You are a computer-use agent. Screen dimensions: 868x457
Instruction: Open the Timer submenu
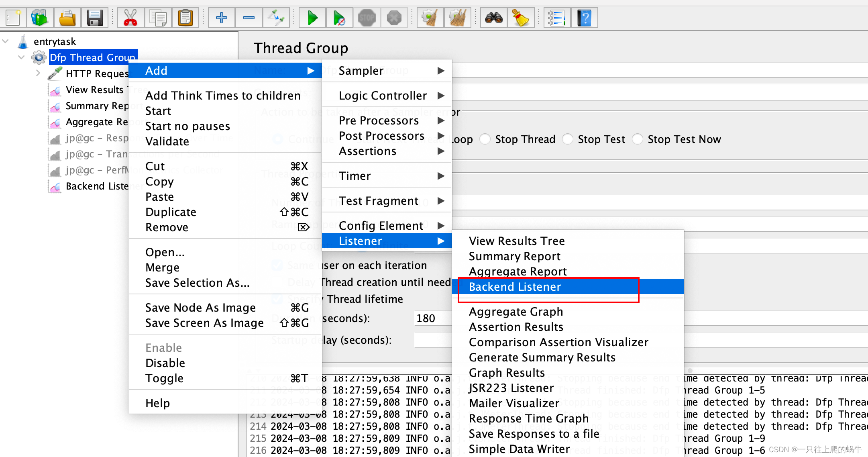coord(387,176)
